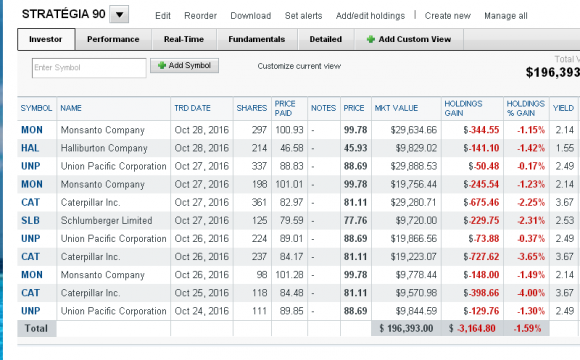The height and width of the screenshot is (360, 580).
Task: Click total percent gain -1.59%
Action: point(527,329)
